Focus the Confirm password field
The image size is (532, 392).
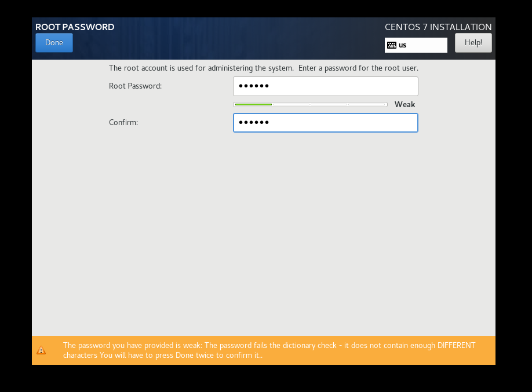(325, 123)
